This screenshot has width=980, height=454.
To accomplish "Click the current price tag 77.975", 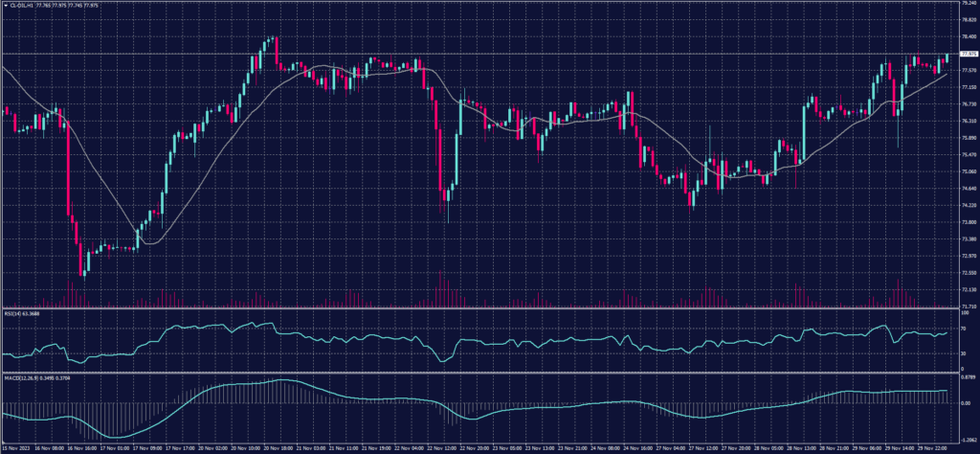I will coord(967,55).
